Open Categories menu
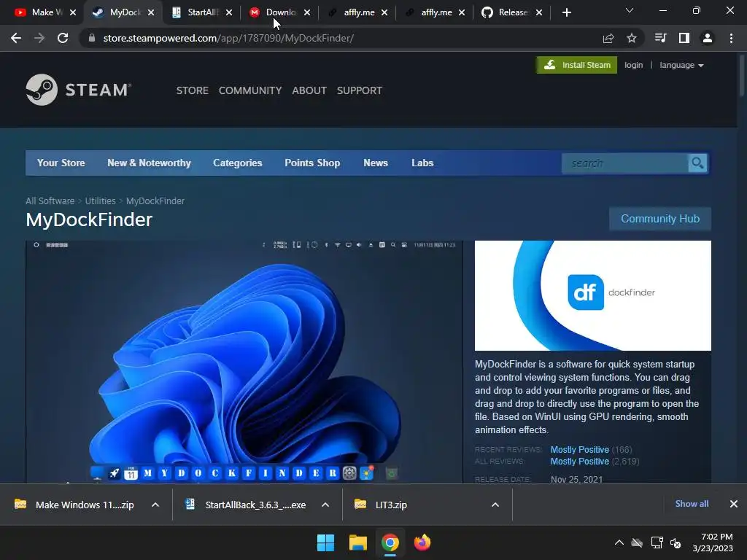The height and width of the screenshot is (560, 747). coord(238,163)
